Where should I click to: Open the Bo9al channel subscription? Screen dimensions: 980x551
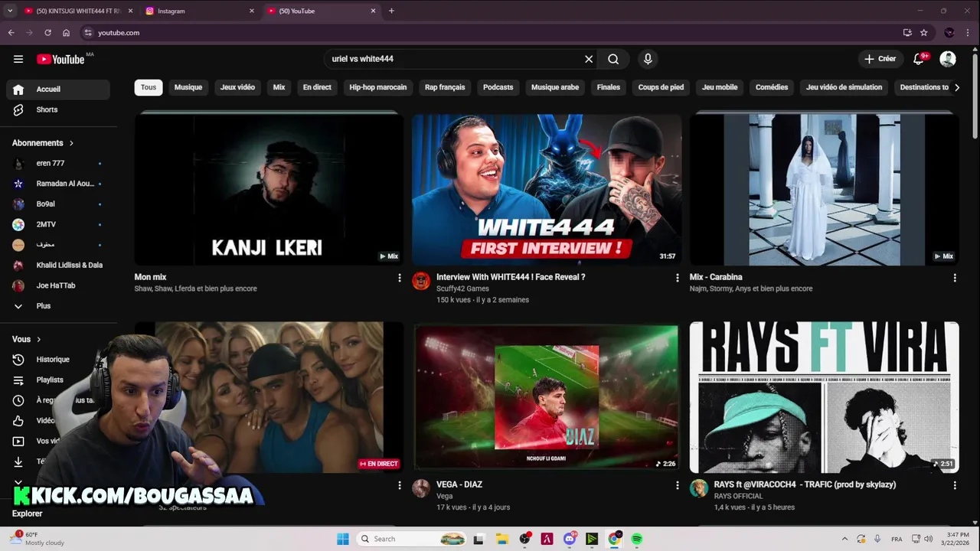(x=58, y=204)
